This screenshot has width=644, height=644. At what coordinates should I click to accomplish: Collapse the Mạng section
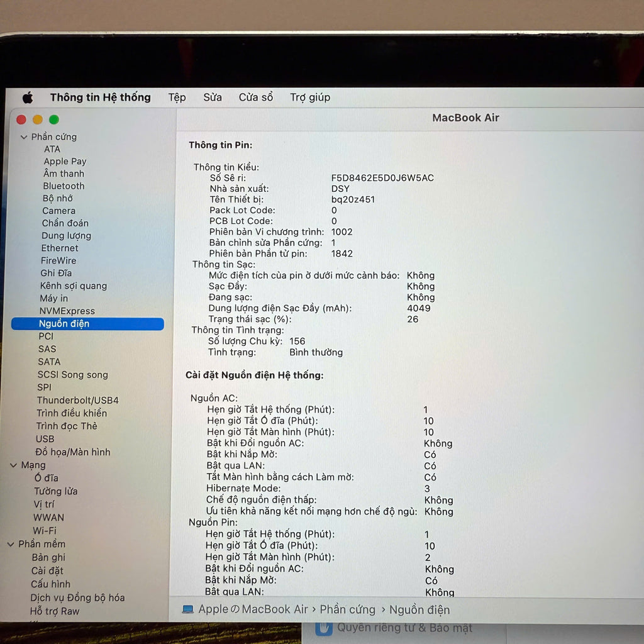click(14, 465)
